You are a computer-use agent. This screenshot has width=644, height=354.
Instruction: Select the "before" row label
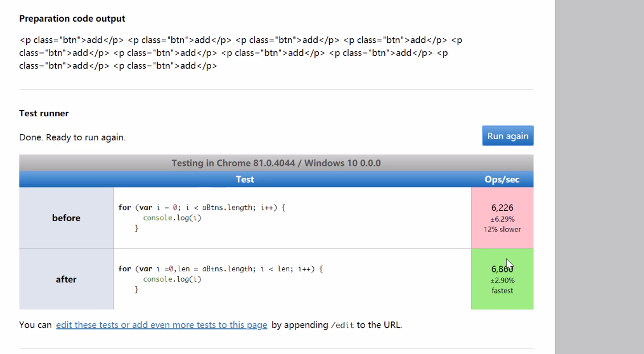(66, 218)
